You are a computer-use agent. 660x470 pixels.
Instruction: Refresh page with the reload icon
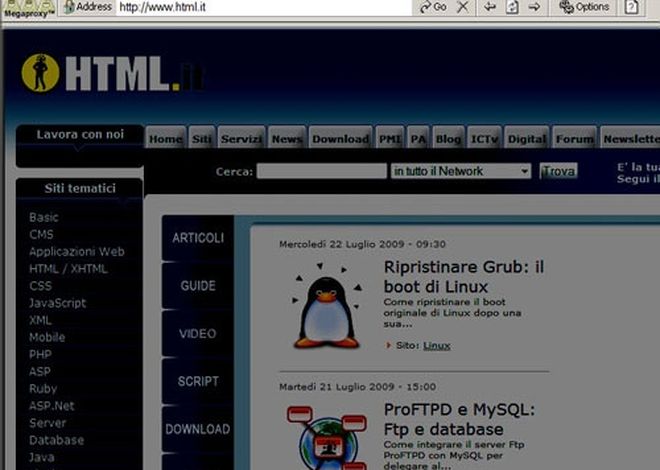click(512, 7)
